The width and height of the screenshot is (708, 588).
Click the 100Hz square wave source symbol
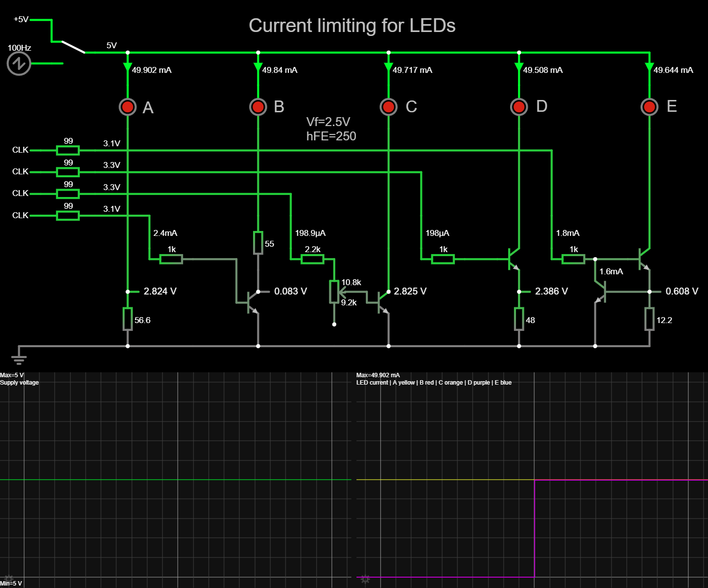(19, 63)
